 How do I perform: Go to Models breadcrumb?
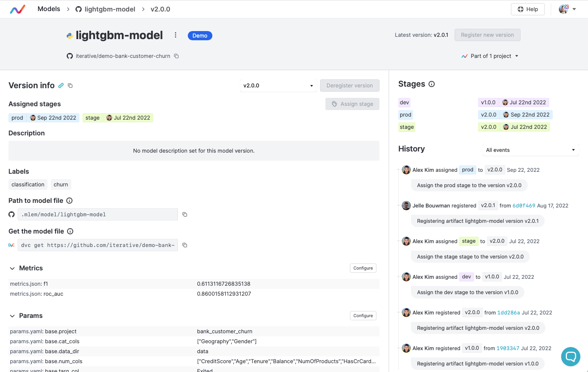tap(49, 9)
